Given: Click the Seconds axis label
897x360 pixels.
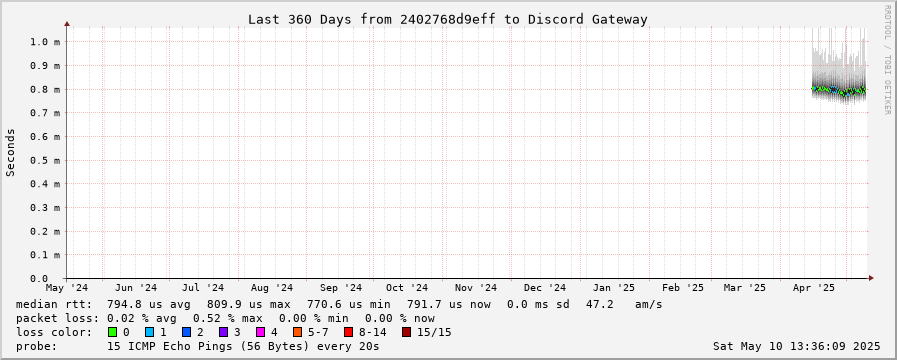Looking at the screenshot, I should [x=11, y=153].
